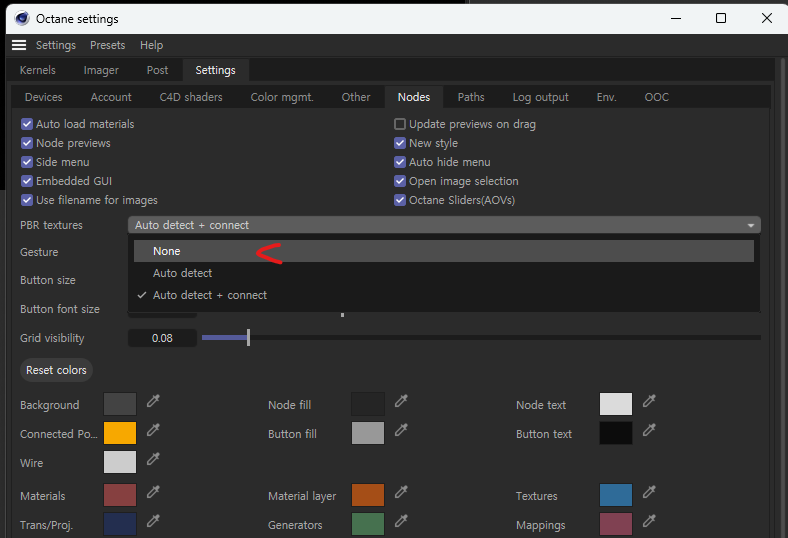Uncheck Octane Sliders(AOVs) option
The image size is (788, 538).
(x=400, y=200)
